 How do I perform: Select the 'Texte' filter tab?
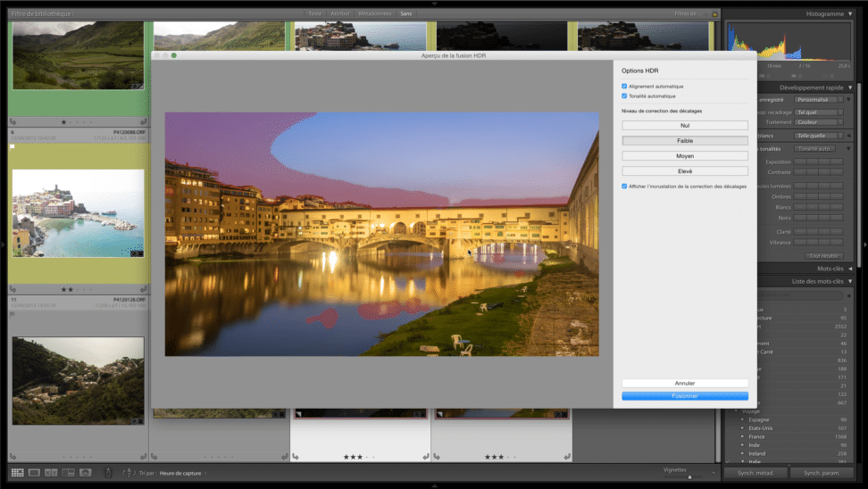[x=315, y=13]
